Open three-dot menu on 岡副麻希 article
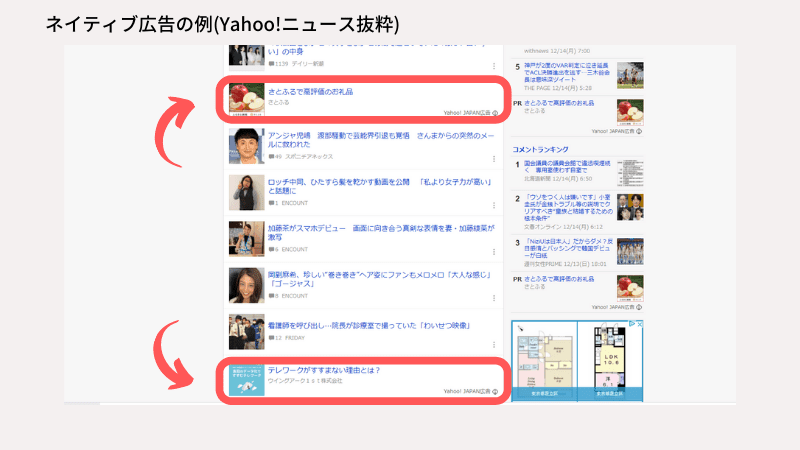Screen dimensions: 800x450 point(494,297)
